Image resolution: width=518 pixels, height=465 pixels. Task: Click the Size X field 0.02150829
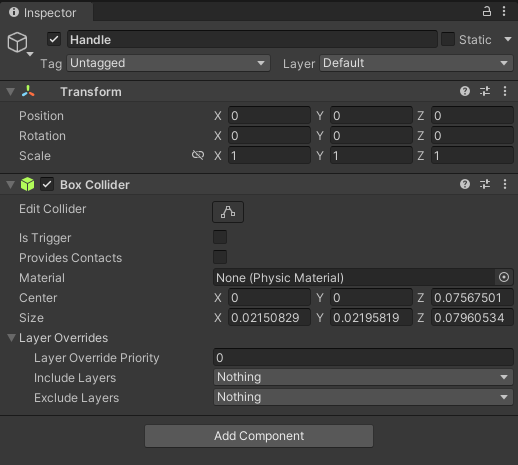click(269, 317)
